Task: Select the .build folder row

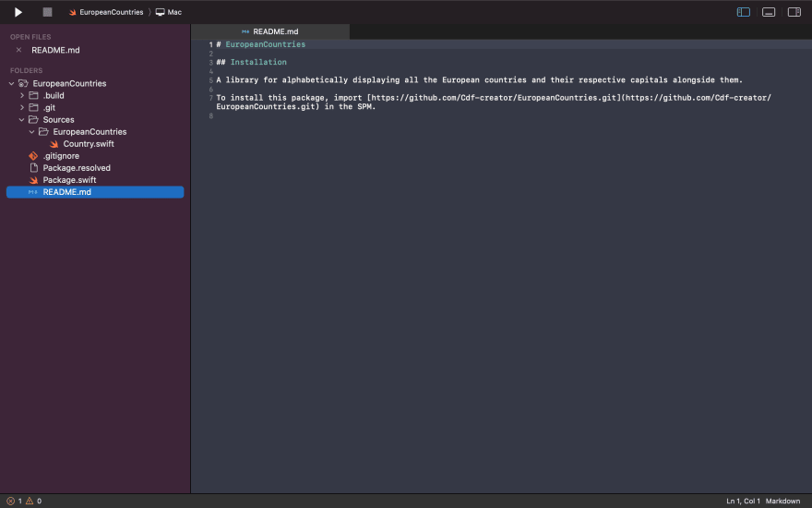Action: pyautogui.click(x=95, y=95)
